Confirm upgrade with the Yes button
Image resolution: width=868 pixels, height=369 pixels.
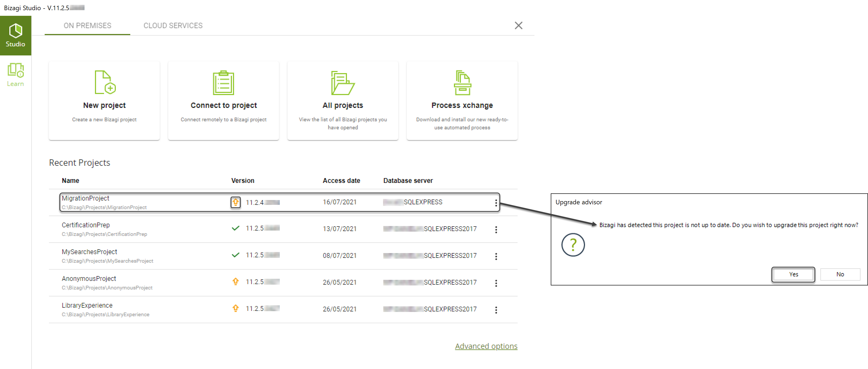(x=793, y=274)
